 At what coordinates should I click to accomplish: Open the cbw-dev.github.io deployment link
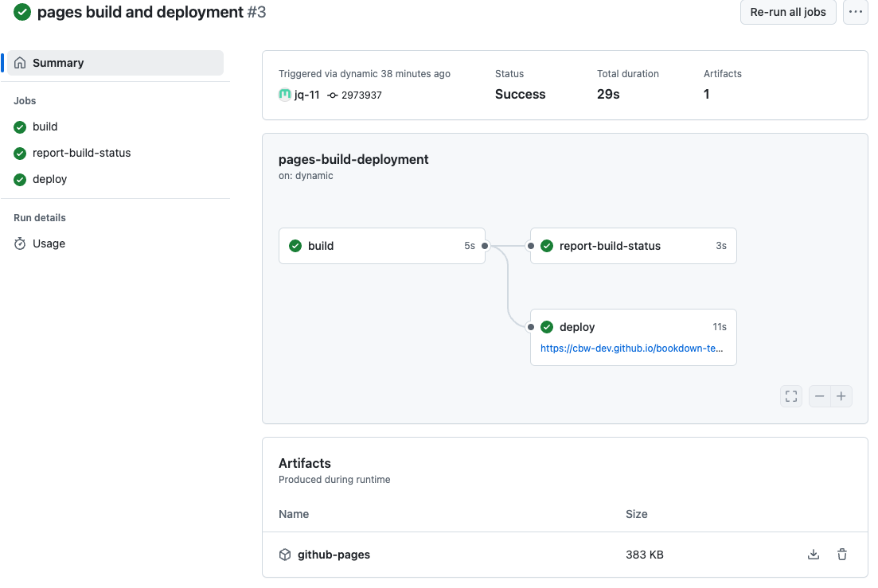click(x=633, y=348)
